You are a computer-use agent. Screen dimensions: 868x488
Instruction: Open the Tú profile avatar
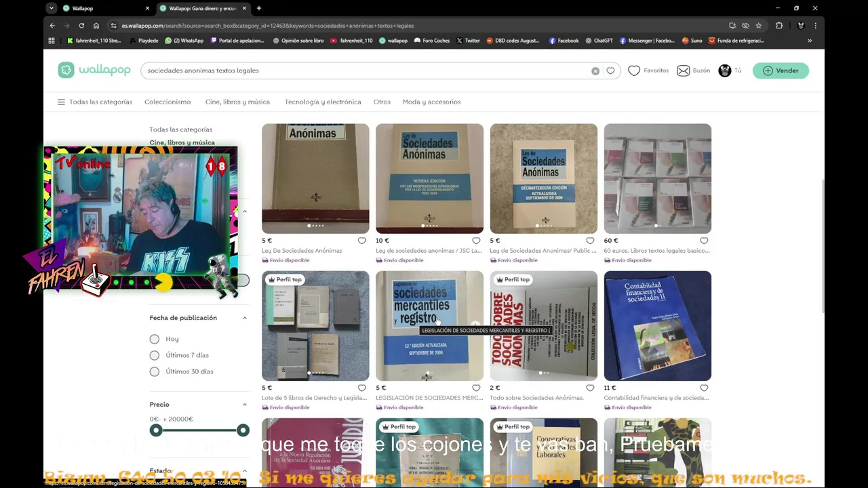725,70
